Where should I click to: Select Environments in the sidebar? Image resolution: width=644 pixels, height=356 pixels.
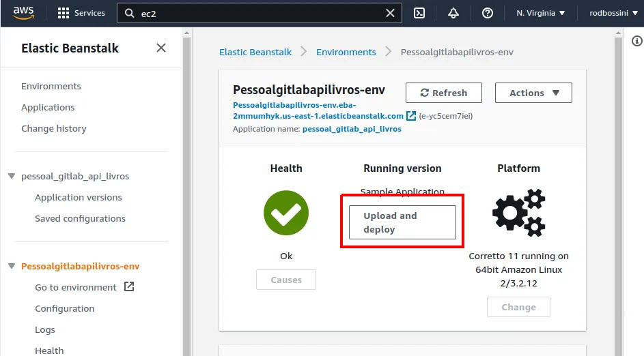51,86
